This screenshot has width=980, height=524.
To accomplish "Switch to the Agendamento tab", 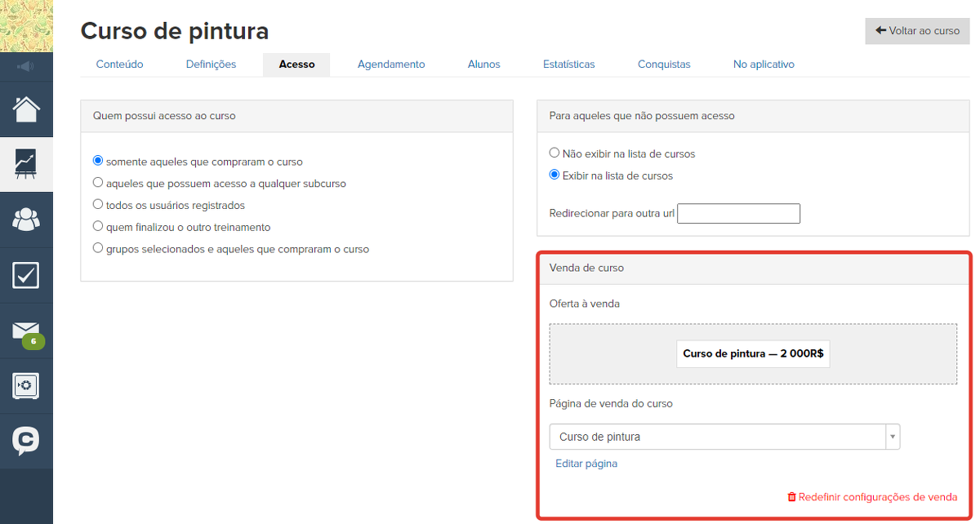I will pos(391,64).
